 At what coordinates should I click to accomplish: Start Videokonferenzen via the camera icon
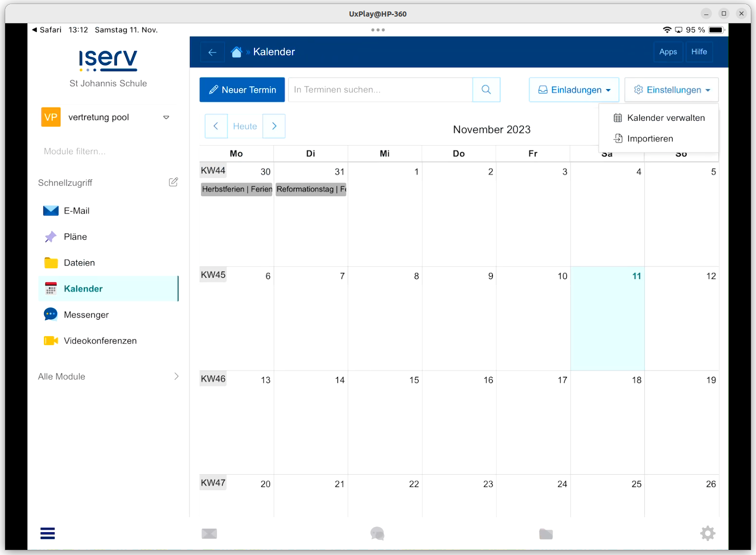pos(51,340)
